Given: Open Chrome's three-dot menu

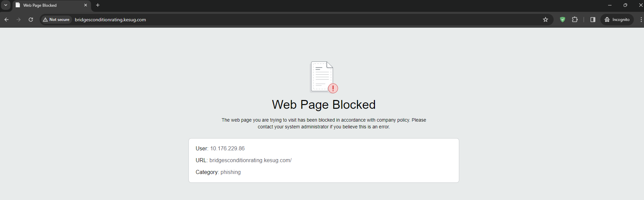Looking at the screenshot, I should [x=641, y=20].
